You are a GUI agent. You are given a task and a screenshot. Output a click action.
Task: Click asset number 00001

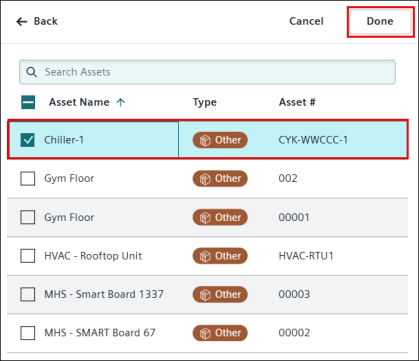coord(294,217)
